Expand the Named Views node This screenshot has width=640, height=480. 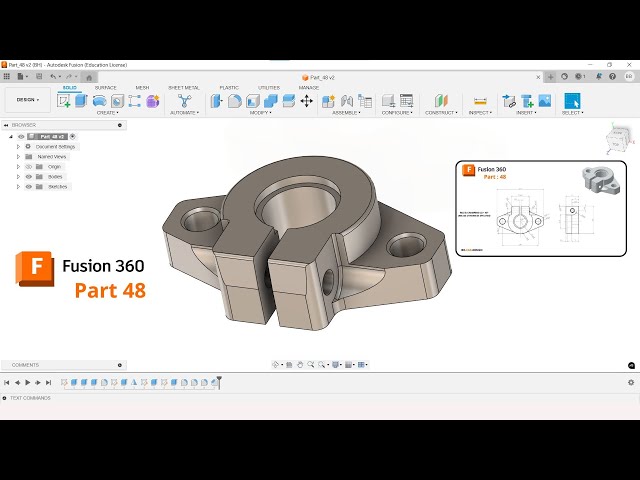18,157
